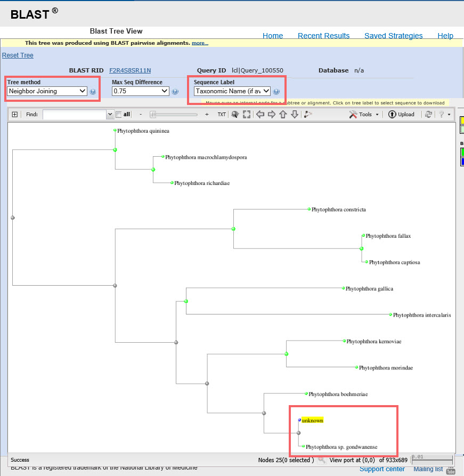Click the right arrow pan icon
Screen dimensions: 464x476
pyautogui.click(x=272, y=115)
